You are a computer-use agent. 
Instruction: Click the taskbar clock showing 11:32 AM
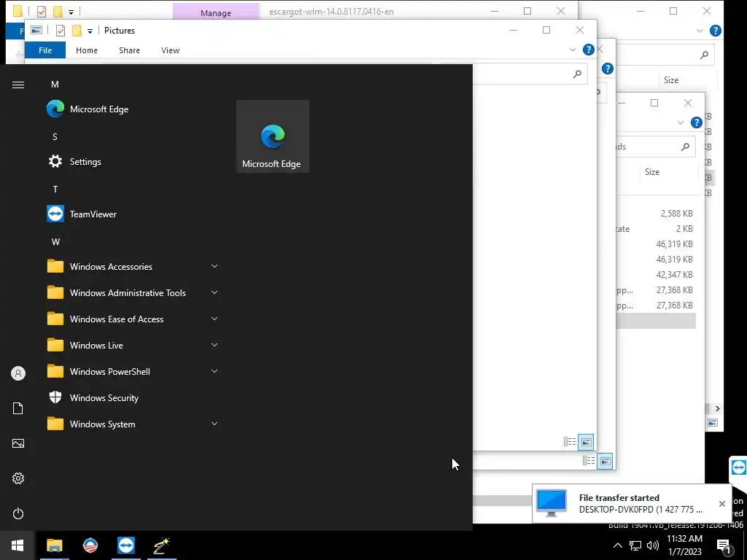click(x=684, y=545)
